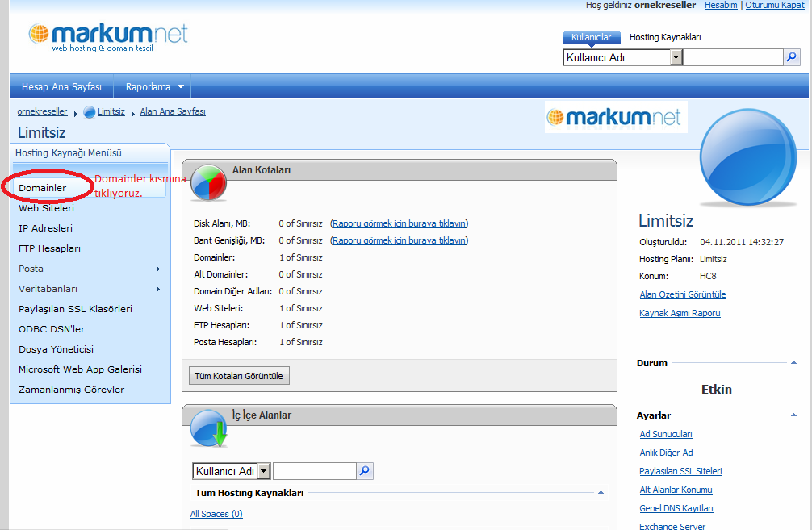The width and height of the screenshot is (812, 530).
Task: Open Paylaşılan SSL Klasörleri menu item
Action: (x=76, y=309)
